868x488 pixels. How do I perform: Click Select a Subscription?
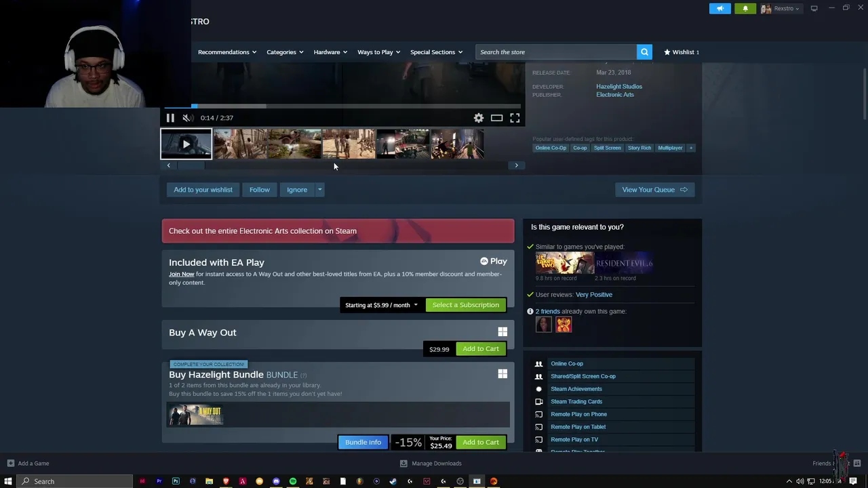tap(466, 305)
